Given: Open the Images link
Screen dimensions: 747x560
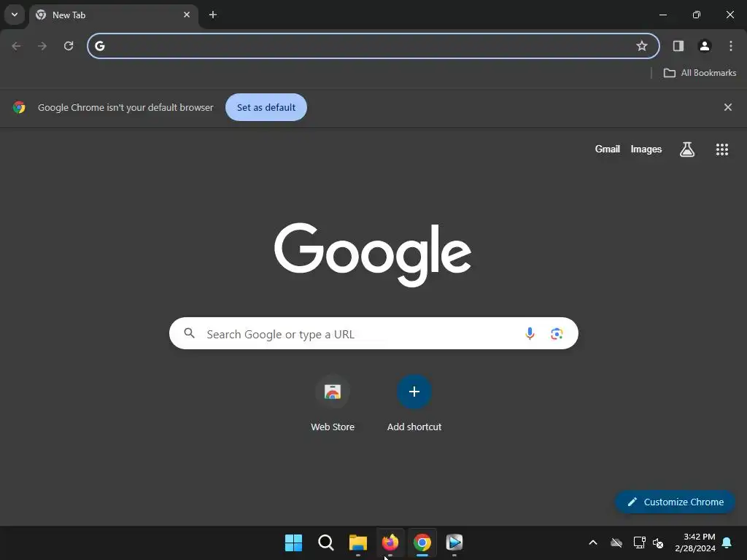Looking at the screenshot, I should click(646, 149).
